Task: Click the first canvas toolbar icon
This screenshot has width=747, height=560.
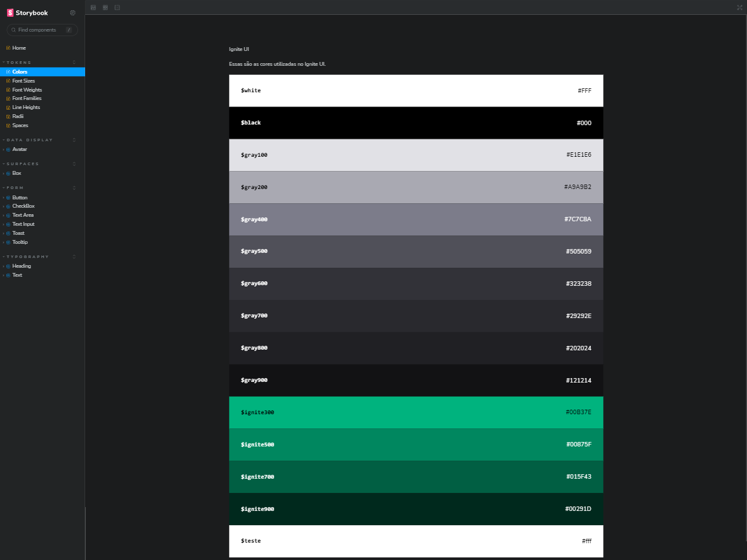Action: coord(94,7)
